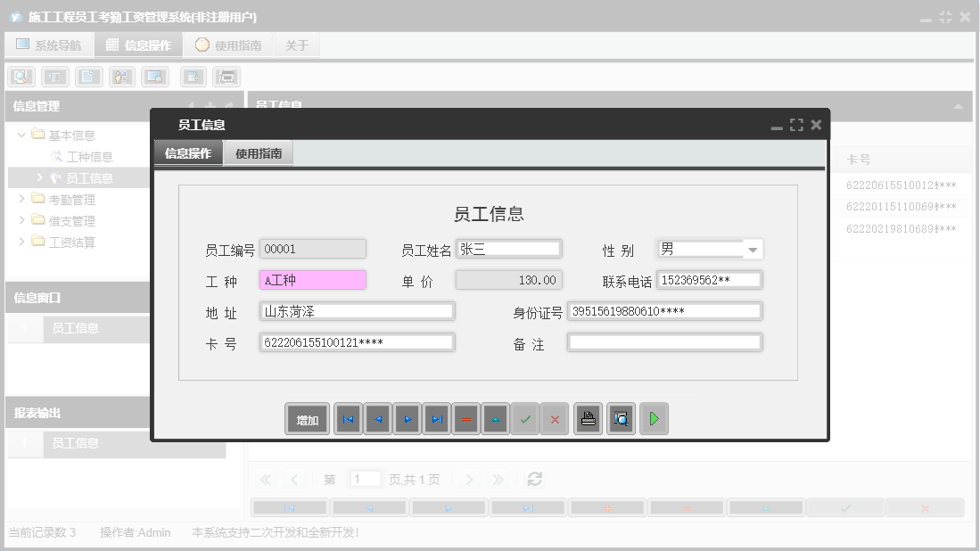Open the print preview
Viewport: 980px width, 551px height.
pyautogui.click(x=621, y=418)
